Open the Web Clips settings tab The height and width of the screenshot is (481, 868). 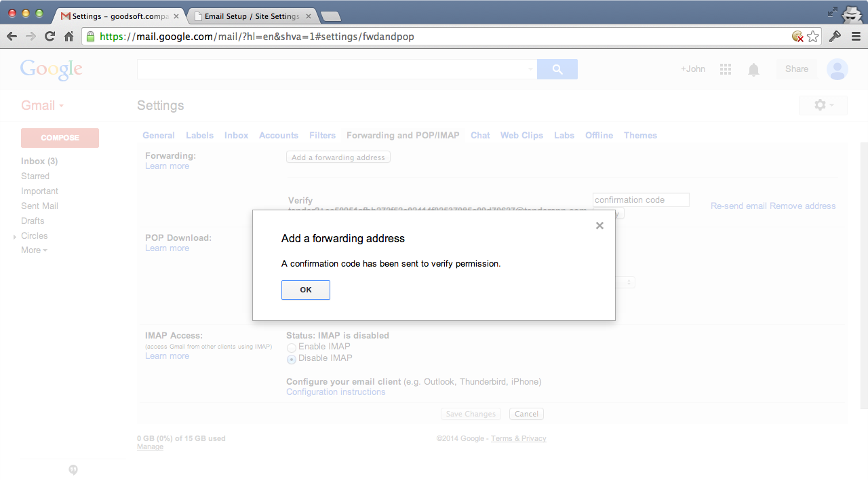pyautogui.click(x=521, y=135)
